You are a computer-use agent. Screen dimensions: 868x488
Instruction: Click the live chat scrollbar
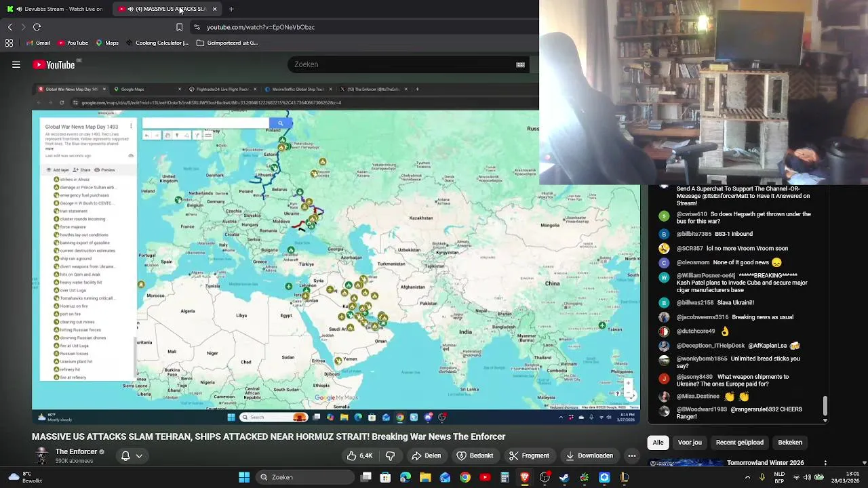click(x=825, y=407)
